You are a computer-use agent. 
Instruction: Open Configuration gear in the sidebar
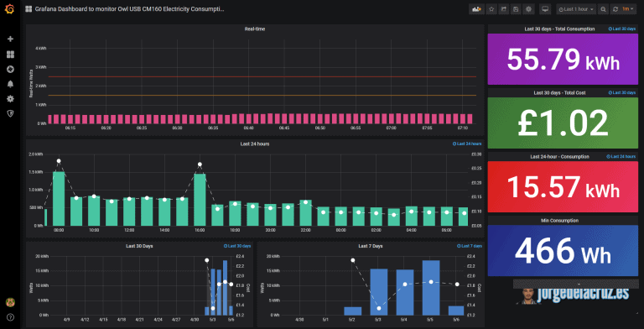[x=10, y=99]
